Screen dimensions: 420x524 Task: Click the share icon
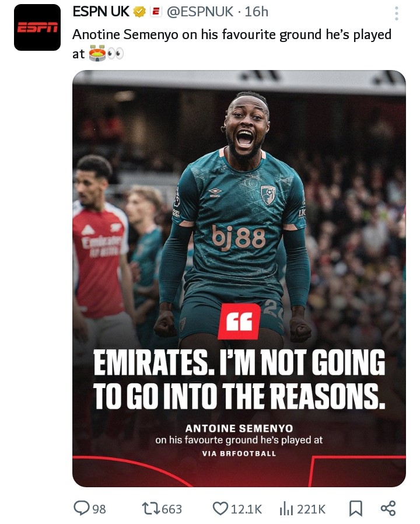pos(388,508)
